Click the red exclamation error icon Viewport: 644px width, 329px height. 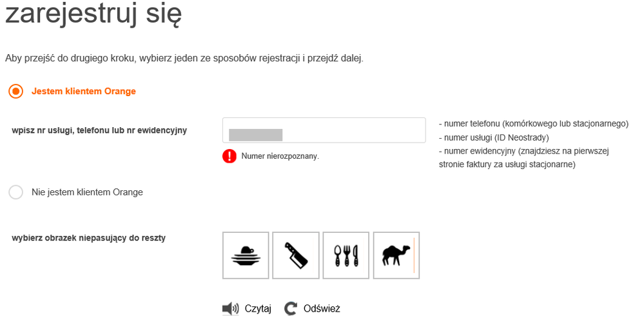[x=229, y=156]
